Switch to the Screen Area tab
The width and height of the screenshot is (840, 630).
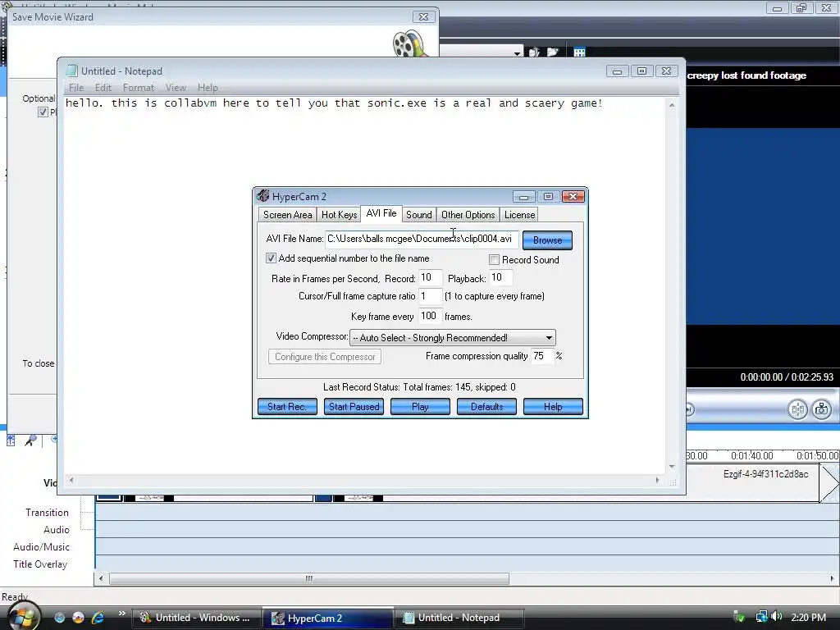(287, 215)
